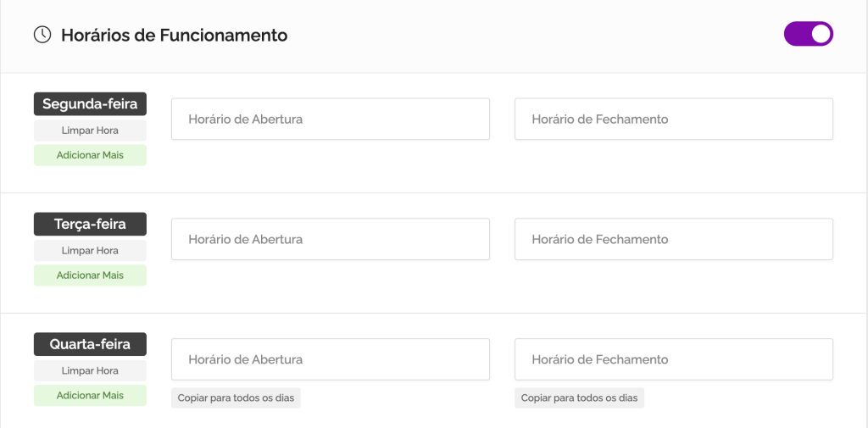Clear hours for Segunda-feira with Limpar Hora

[90, 131]
